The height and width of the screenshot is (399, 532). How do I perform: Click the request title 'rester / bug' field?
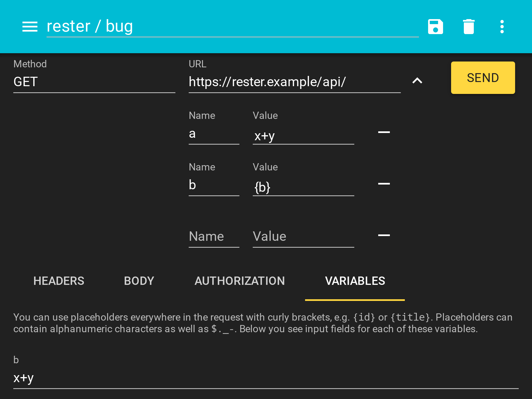tap(232, 27)
